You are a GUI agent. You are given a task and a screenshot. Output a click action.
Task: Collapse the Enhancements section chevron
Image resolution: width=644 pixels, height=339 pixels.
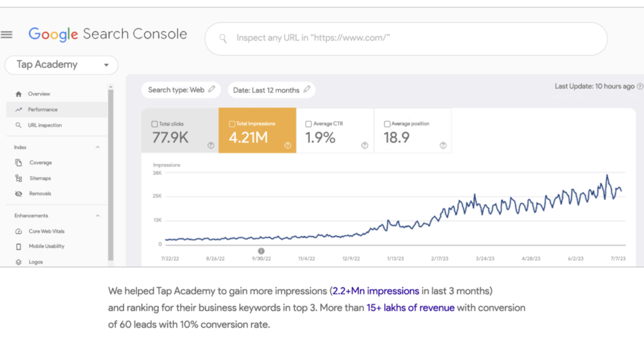[x=98, y=216]
